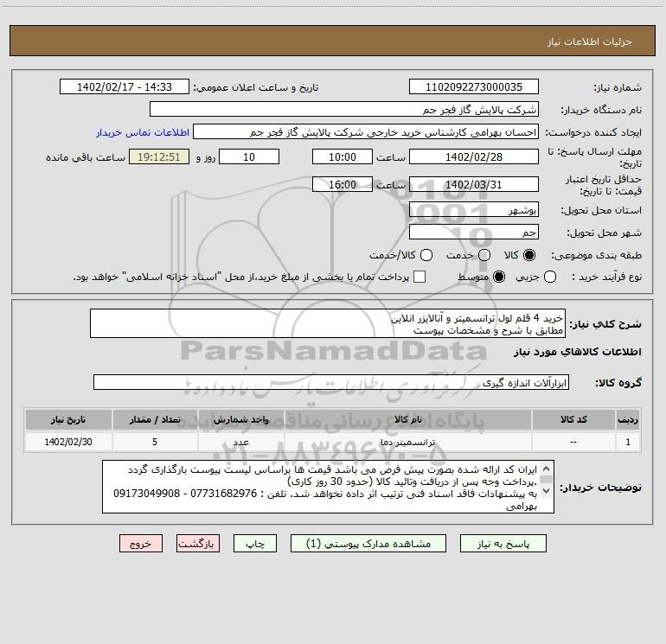Viewport: 666px width, 644px height.
Task: Click the کد کالا column header
Action: tap(573, 419)
